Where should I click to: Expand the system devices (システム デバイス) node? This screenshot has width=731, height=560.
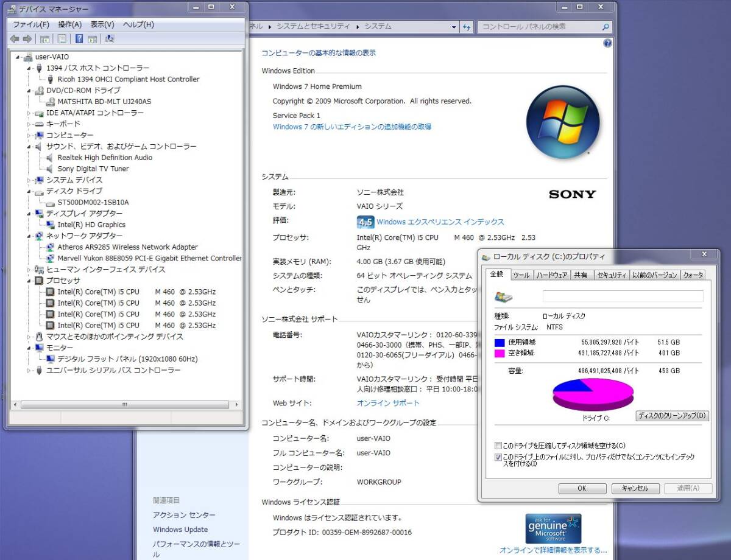(29, 180)
